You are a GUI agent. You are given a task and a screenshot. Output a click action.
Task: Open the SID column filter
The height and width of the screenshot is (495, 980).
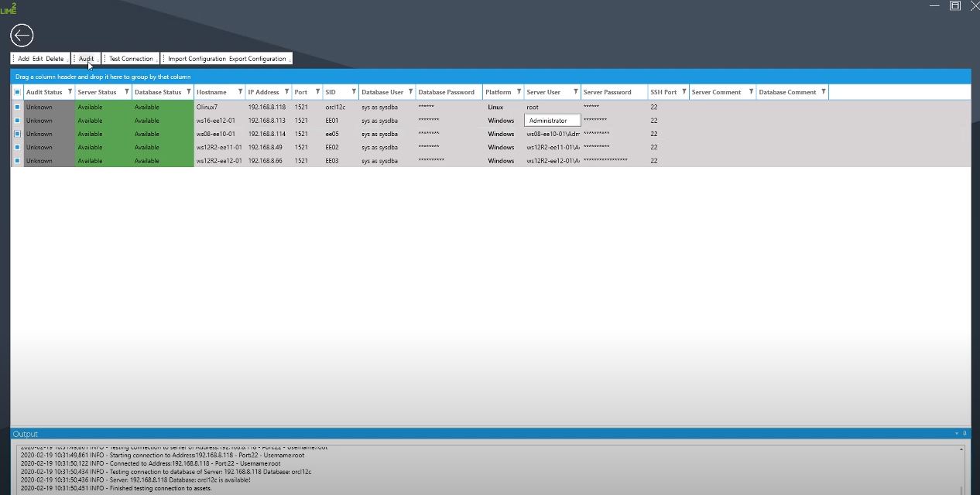click(354, 92)
